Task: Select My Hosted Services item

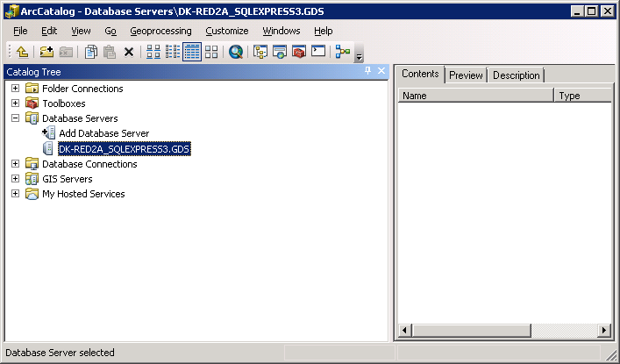Action: pyautogui.click(x=83, y=194)
